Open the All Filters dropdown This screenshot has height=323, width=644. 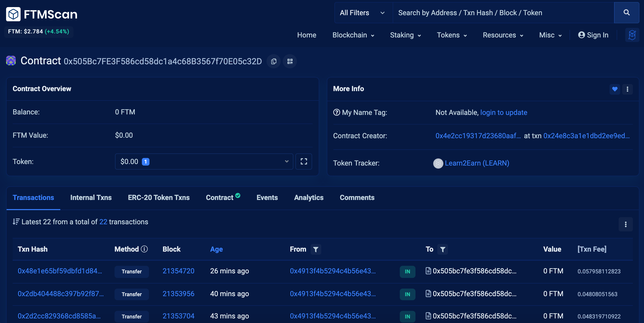pyautogui.click(x=362, y=13)
